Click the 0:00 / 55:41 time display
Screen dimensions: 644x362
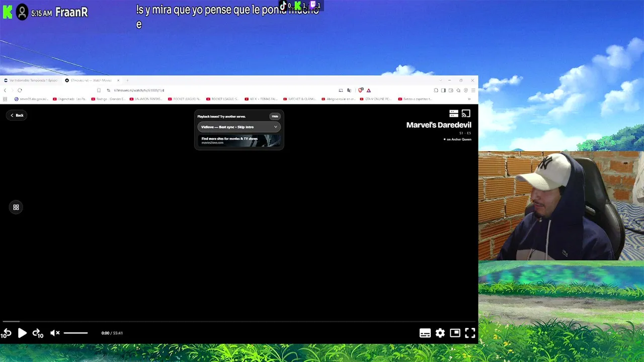[112, 333]
